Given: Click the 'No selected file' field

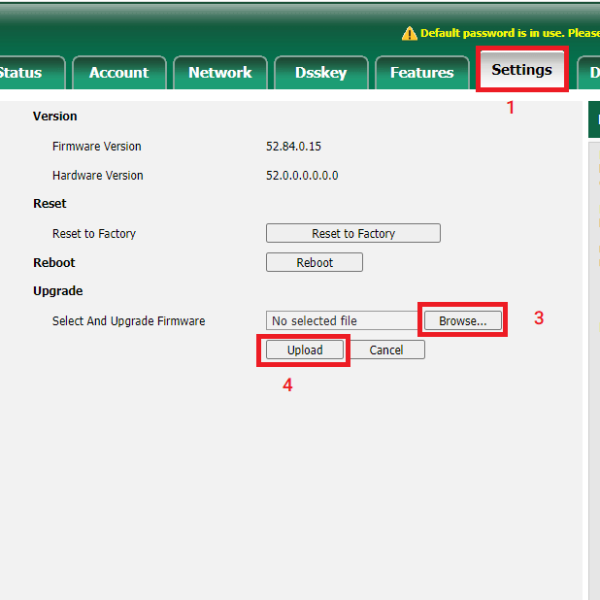Looking at the screenshot, I should tap(343, 321).
